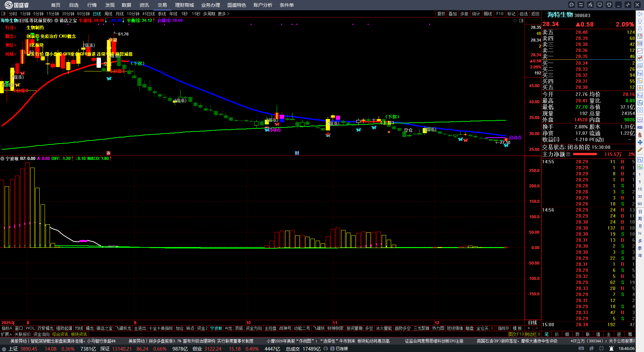This screenshot has width=644, height=352.
Task: Open the 综合资讯 news link
Action: coord(60,334)
